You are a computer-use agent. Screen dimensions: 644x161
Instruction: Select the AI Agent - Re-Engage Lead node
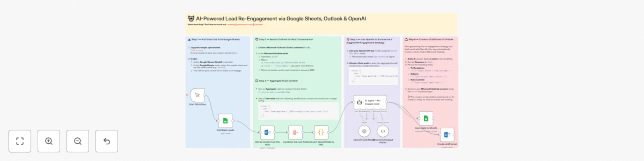tap(370, 102)
